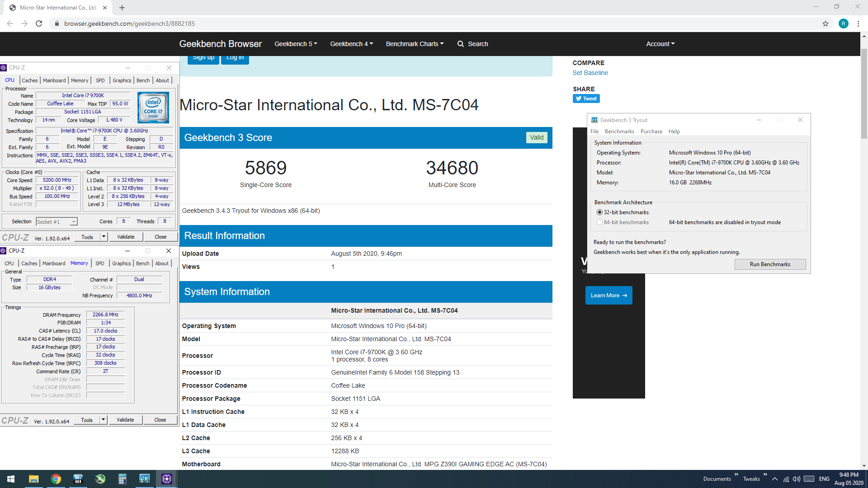
Task: Click the Run Benchmarks button
Action: coord(770,264)
